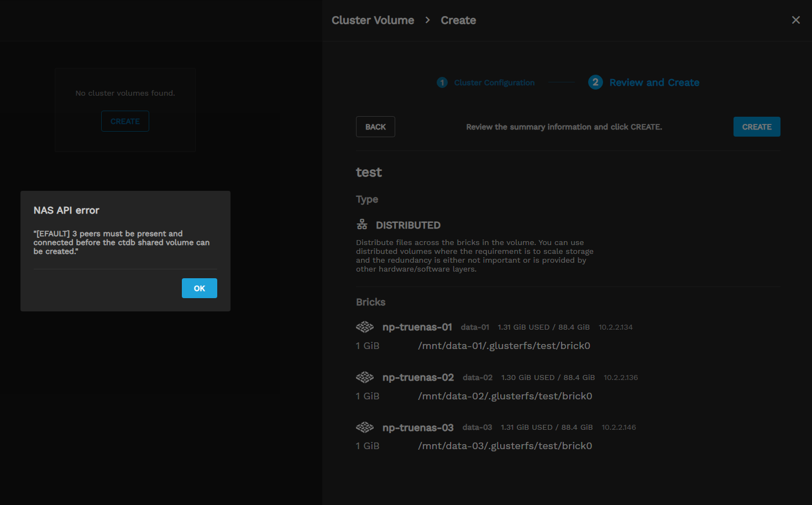Viewport: 812px width, 505px height.
Task: Click the np-truenas-01 host name
Action: point(417,327)
